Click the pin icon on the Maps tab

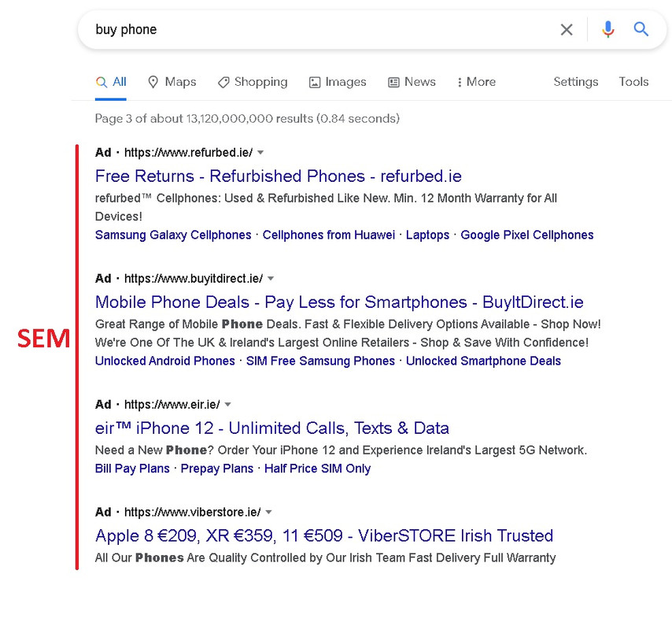[153, 82]
